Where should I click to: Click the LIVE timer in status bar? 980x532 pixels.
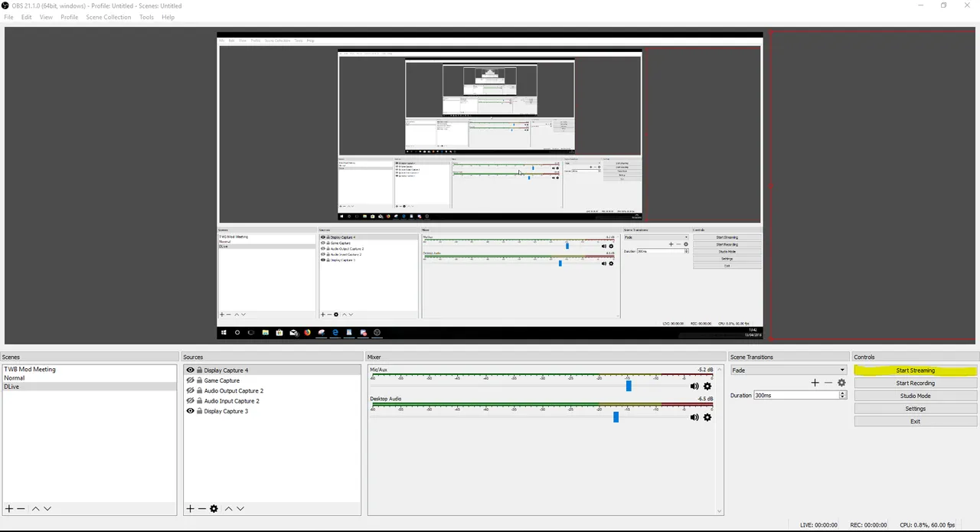(818, 525)
